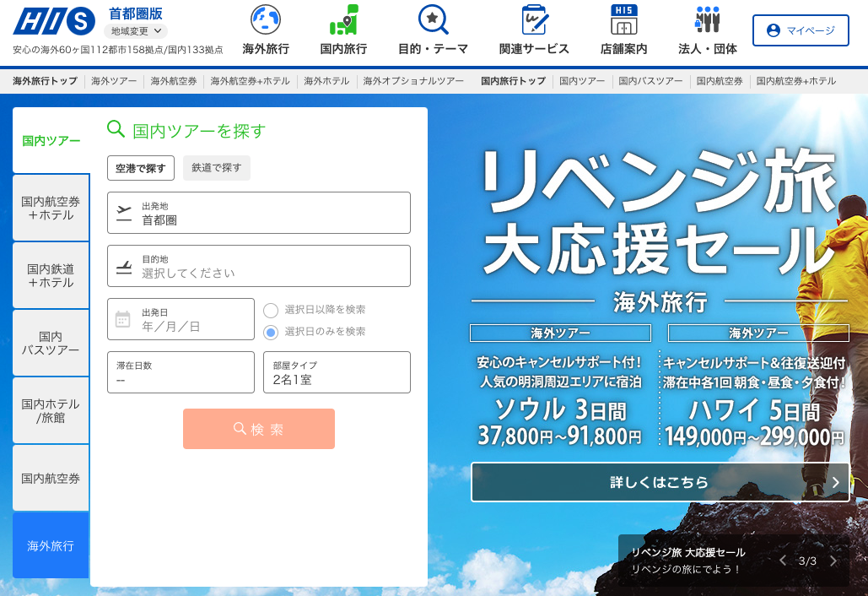Click the HIS logo
Viewport: 868px width, 596px height.
click(x=54, y=21)
